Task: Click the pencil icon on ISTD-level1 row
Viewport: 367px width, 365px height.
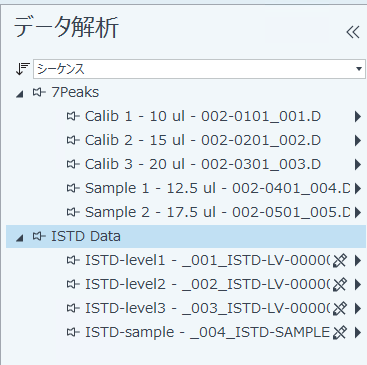Action: 340,260
